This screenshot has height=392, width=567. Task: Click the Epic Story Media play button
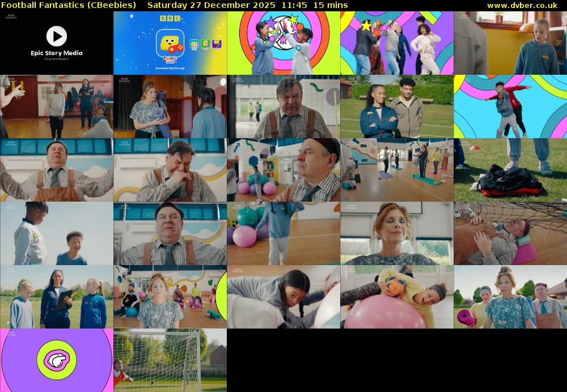(56, 36)
